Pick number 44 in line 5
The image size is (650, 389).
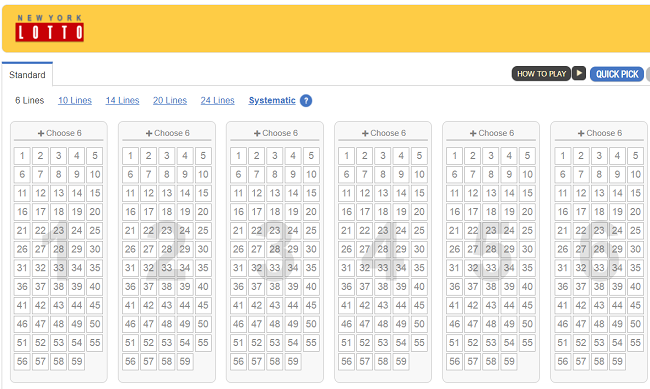509,305
